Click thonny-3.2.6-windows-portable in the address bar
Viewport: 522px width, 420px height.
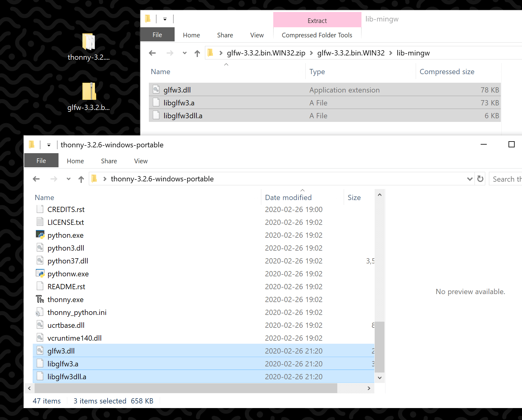pyautogui.click(x=162, y=179)
